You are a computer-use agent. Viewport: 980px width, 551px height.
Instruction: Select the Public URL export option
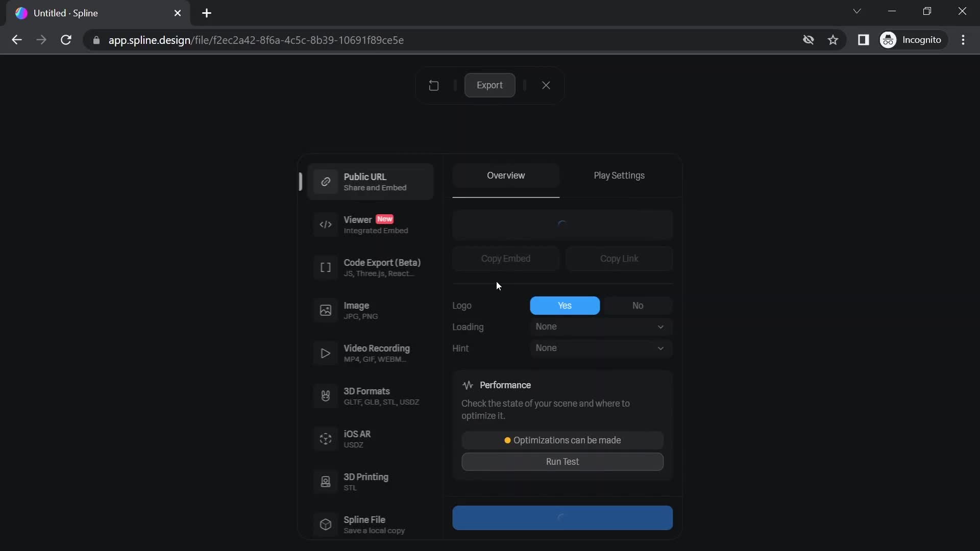pyautogui.click(x=371, y=182)
